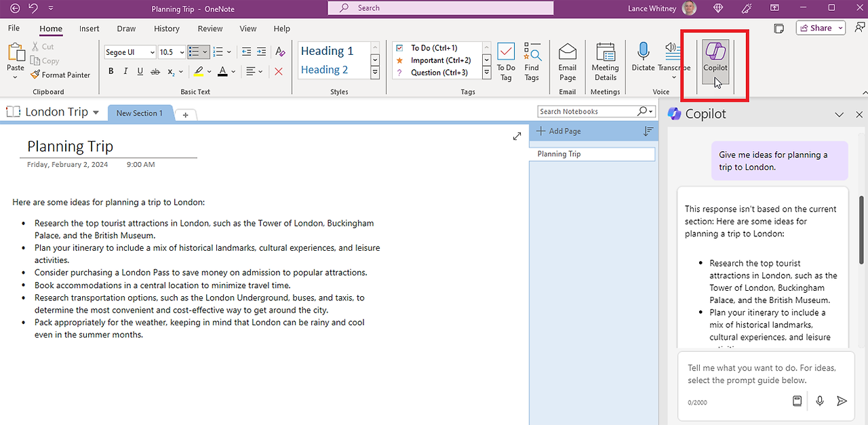The width and height of the screenshot is (868, 425).
Task: Click the back arrow in title bar
Action: click(15, 8)
